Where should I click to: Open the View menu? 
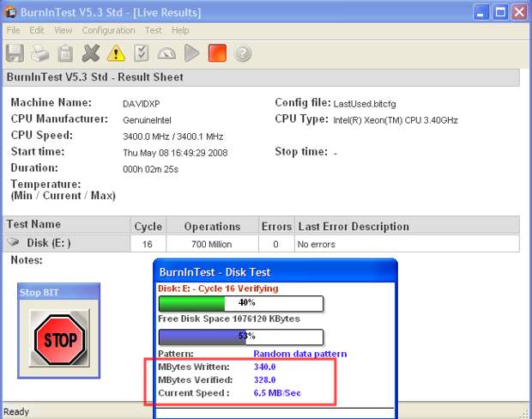[x=63, y=30]
